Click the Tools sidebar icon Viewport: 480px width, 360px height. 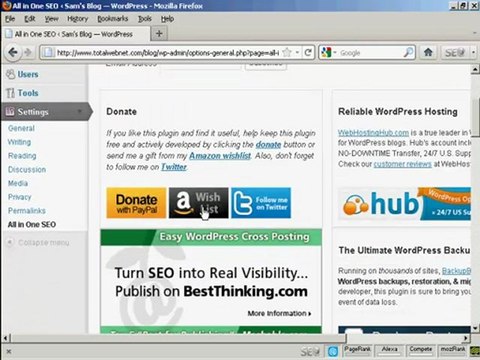point(11,93)
